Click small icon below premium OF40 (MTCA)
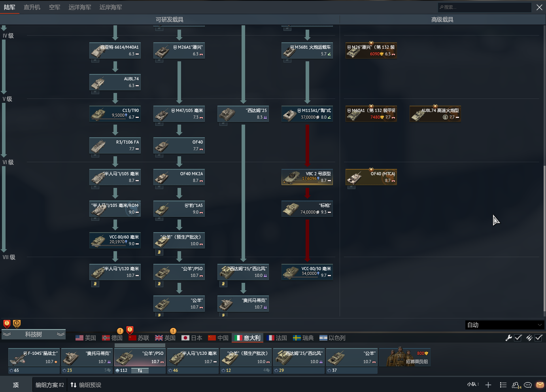546x392 pixels. (351, 187)
